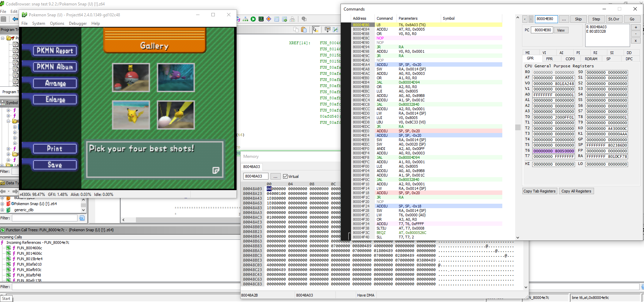Click the T6 register value field

coord(554,151)
